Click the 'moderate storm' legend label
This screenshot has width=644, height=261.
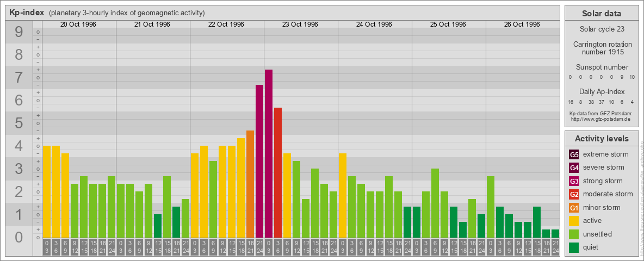pos(608,194)
